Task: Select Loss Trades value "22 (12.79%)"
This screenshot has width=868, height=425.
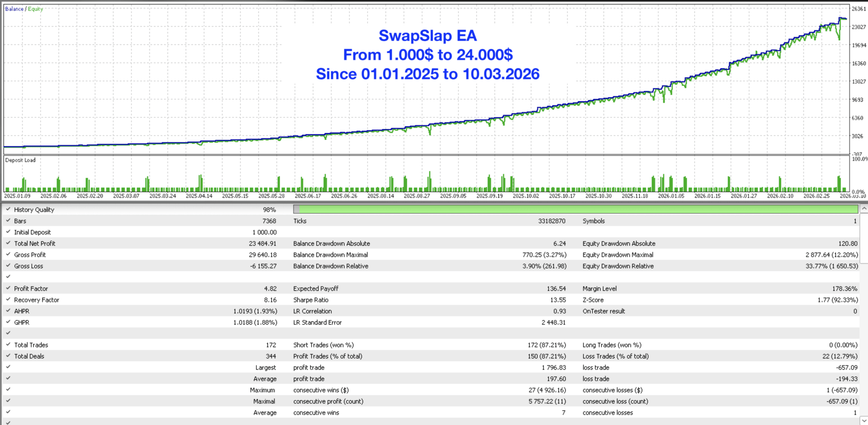Action: point(840,357)
